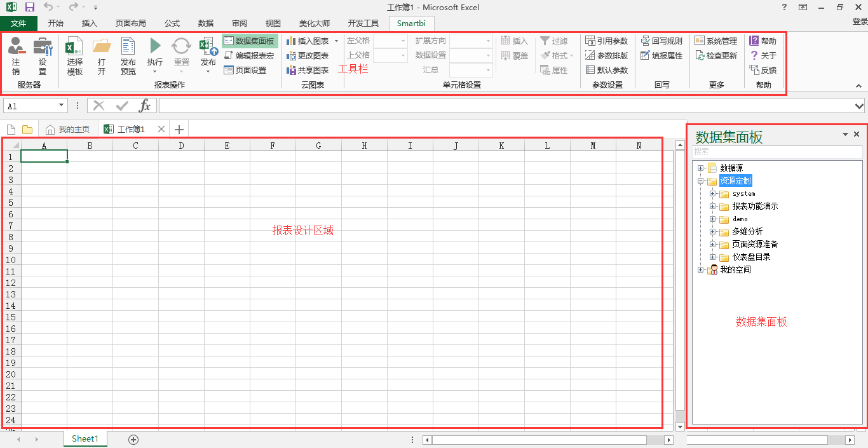The width and height of the screenshot is (868, 448).
Task: Switch to the 开始 ribbon tab
Action: [x=56, y=24]
